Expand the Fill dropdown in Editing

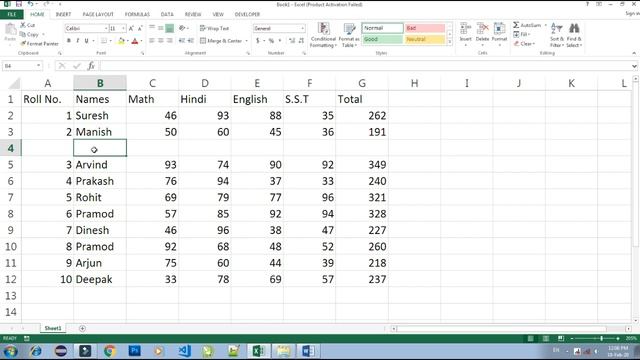coord(529,34)
